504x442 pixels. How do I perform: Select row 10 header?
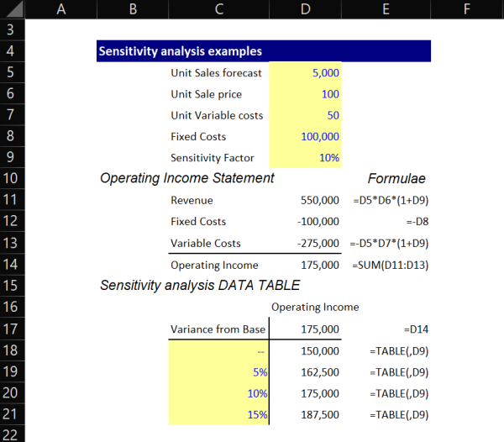coord(13,178)
